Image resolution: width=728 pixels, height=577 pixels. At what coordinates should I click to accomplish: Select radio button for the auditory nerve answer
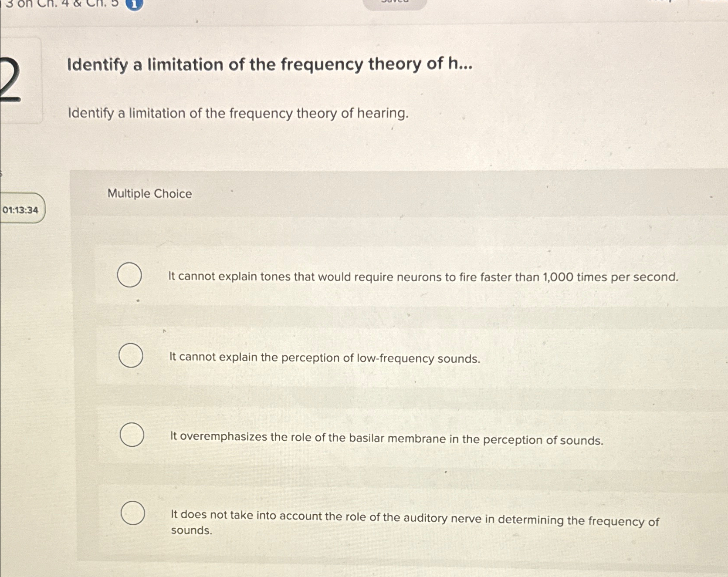pyautogui.click(x=132, y=513)
